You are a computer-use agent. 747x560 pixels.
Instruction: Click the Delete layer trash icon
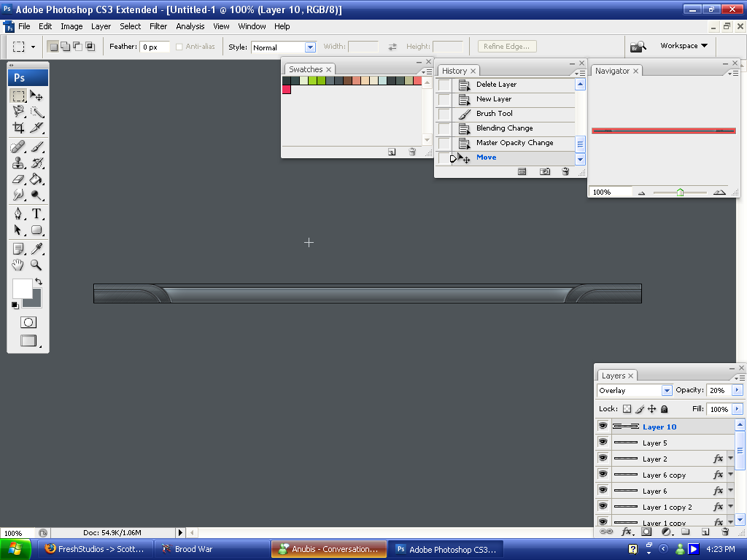click(725, 532)
